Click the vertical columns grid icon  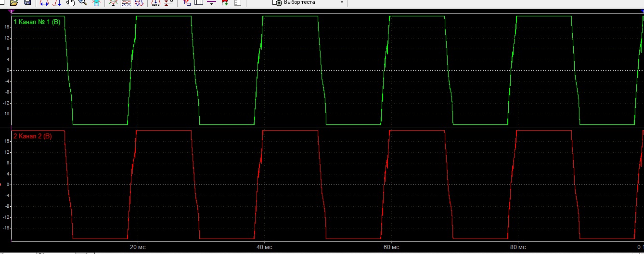[x=199, y=2]
